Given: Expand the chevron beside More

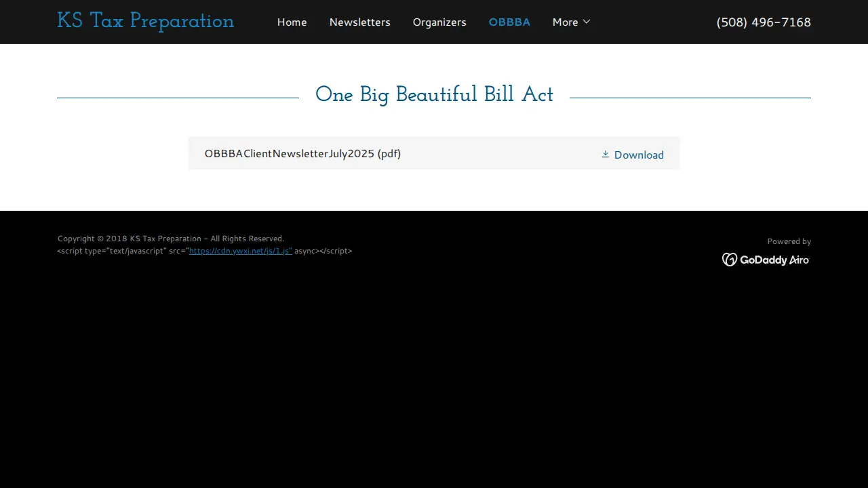Looking at the screenshot, I should pos(587,22).
